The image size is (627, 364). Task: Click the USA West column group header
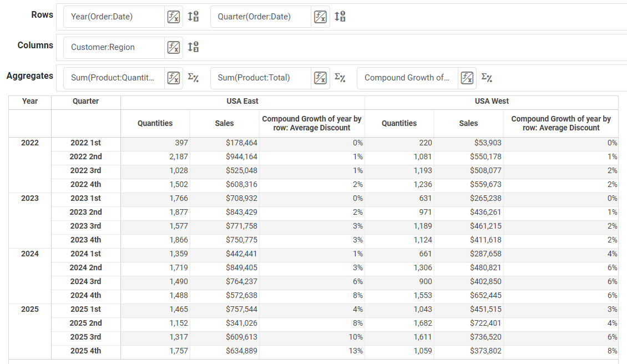point(492,102)
